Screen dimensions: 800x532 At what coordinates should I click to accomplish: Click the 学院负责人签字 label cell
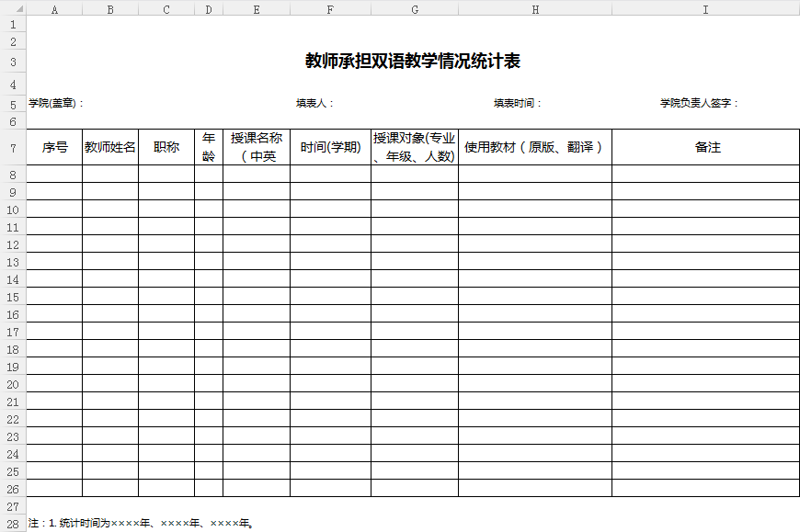(699, 104)
